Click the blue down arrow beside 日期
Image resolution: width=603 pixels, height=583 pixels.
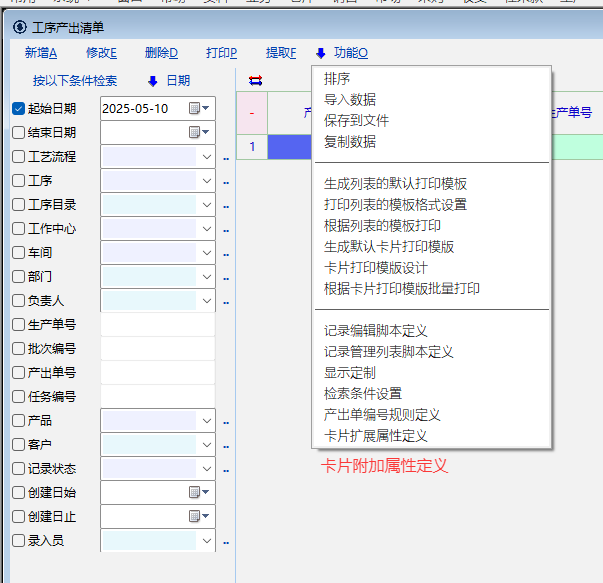click(153, 81)
